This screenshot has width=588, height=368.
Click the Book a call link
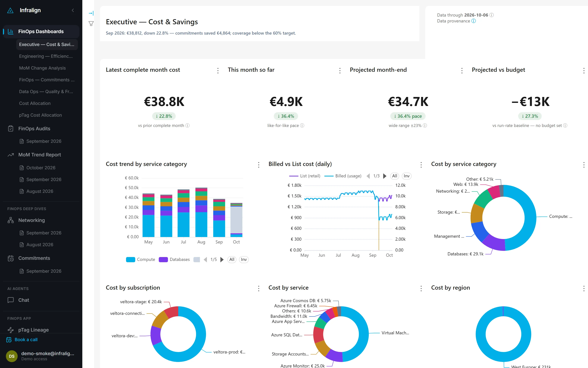tap(26, 340)
